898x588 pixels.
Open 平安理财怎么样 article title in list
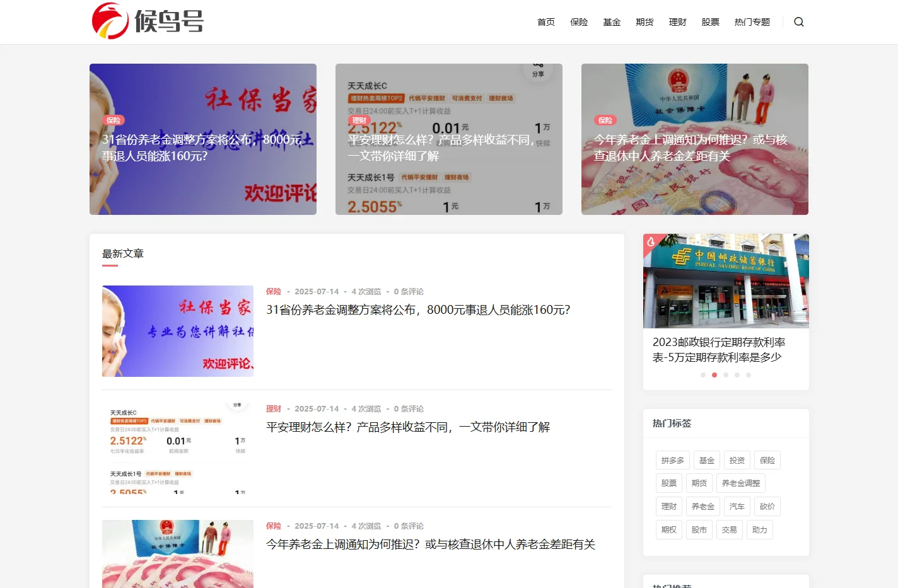[408, 427]
